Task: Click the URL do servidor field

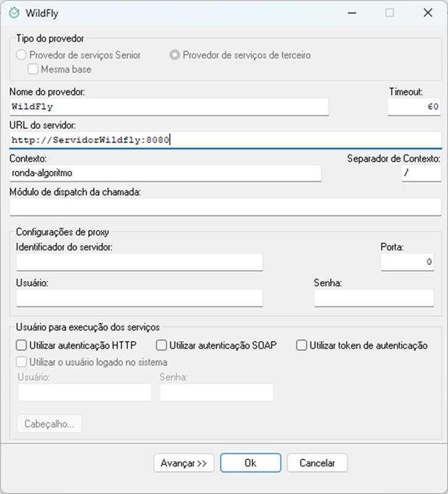Action: point(225,140)
